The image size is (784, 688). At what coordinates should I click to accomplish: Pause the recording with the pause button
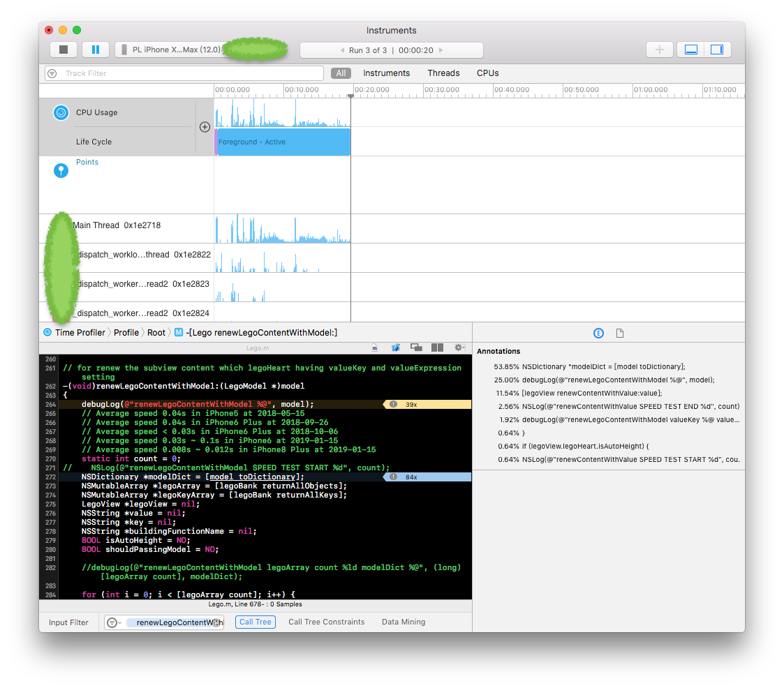pyautogui.click(x=96, y=50)
